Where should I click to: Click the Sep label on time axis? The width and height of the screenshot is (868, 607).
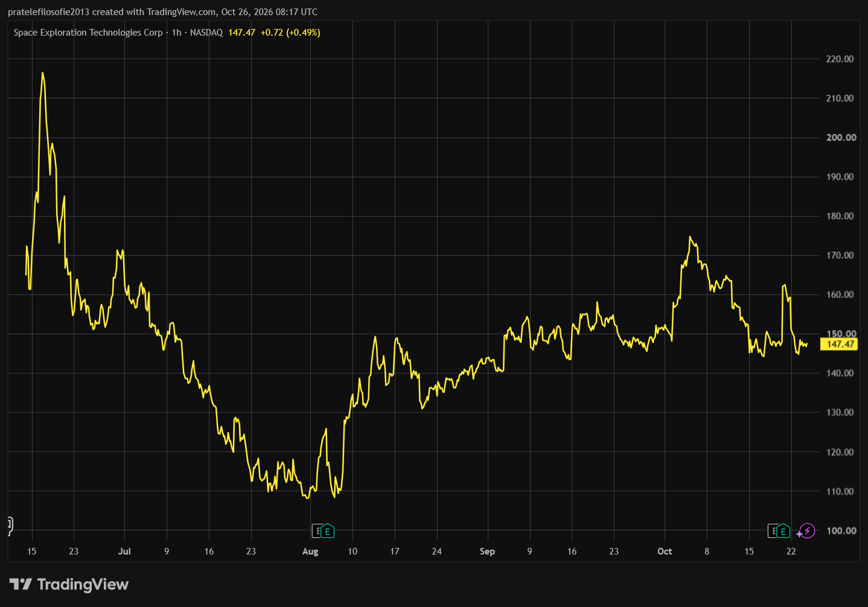coord(487,551)
